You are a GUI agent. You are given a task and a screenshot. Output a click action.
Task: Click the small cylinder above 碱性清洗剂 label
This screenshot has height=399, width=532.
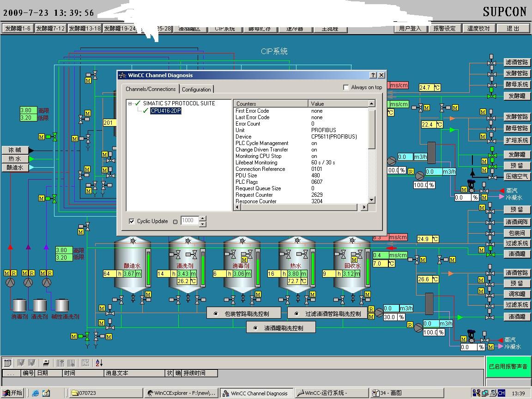click(x=62, y=305)
